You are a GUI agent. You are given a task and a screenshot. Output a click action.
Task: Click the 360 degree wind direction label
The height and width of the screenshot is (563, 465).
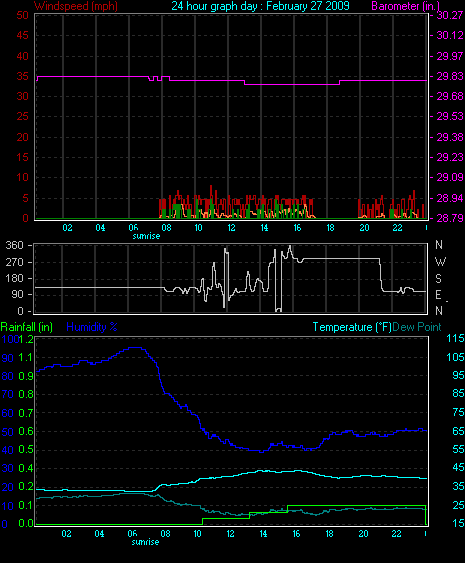(x=15, y=246)
